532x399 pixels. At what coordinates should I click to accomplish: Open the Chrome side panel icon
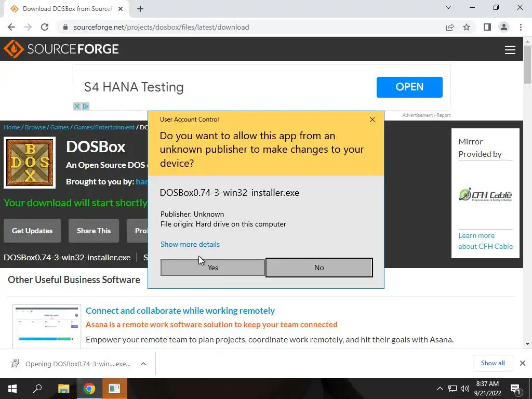coord(487,27)
